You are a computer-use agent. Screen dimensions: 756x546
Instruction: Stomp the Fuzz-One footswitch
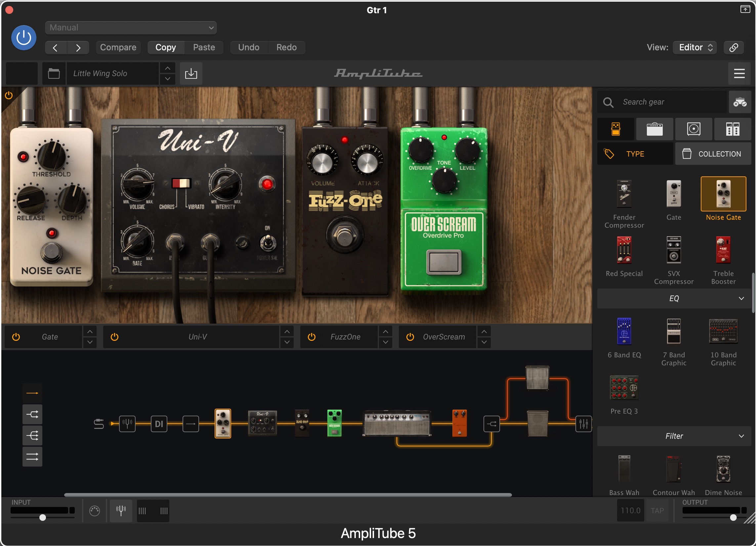pyautogui.click(x=345, y=235)
